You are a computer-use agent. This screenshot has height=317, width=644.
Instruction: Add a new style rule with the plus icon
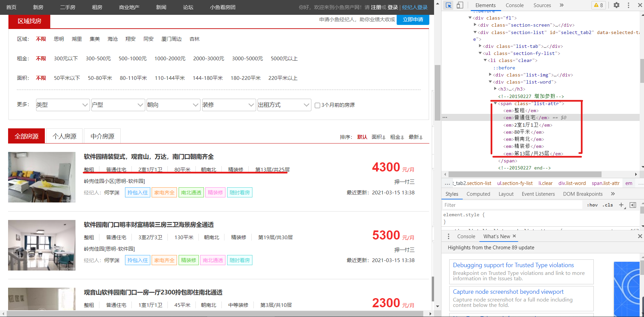point(622,205)
